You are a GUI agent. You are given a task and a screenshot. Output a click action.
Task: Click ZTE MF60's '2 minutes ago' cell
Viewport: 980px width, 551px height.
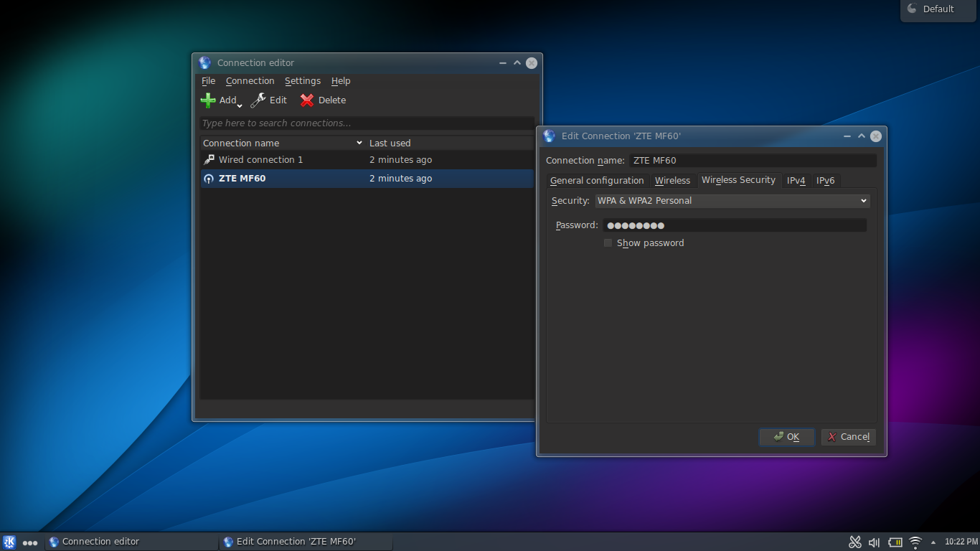point(400,179)
